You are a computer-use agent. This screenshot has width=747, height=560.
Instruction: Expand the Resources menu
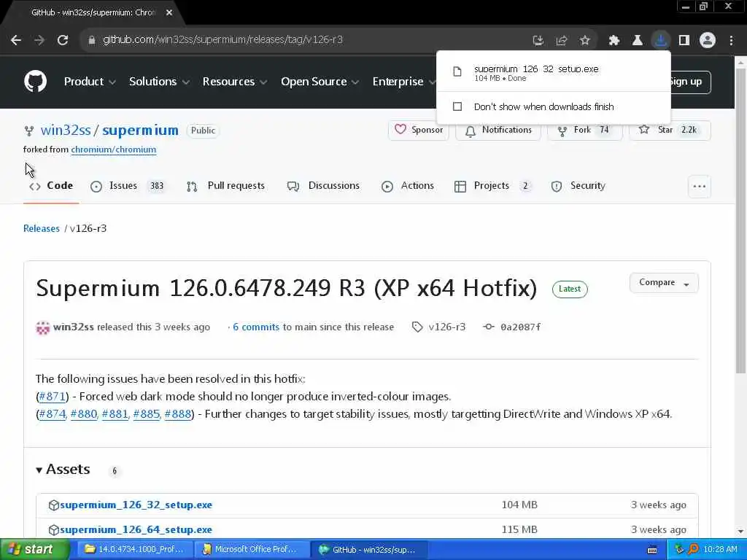(234, 82)
